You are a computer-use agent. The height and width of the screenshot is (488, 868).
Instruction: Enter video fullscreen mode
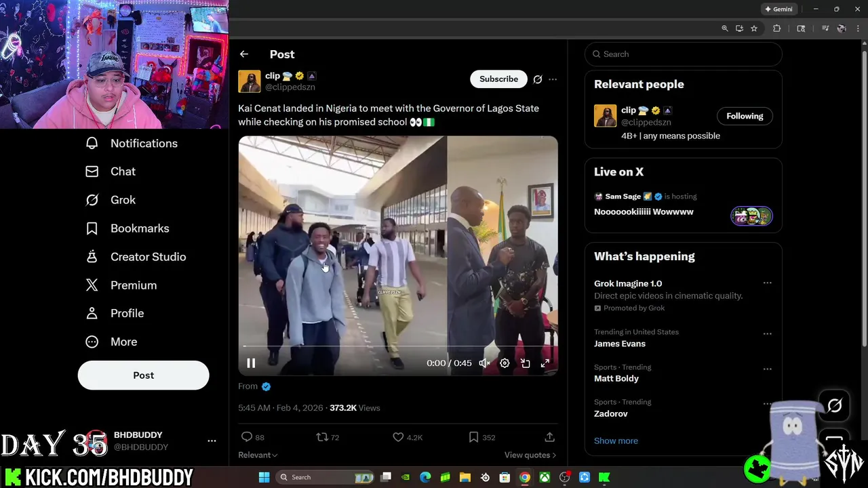tap(545, 363)
